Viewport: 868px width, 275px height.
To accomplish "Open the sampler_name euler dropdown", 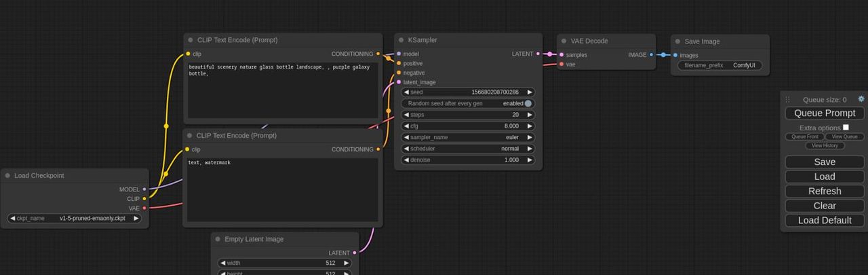I will coord(468,137).
